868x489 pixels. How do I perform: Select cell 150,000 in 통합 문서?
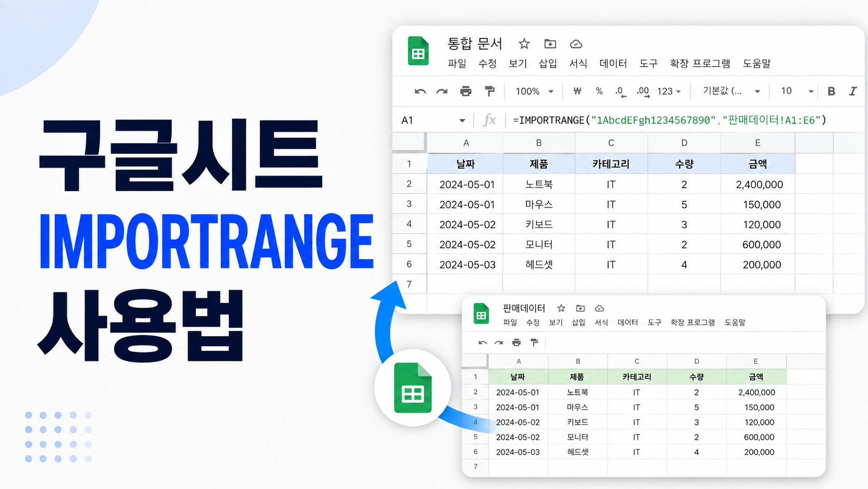tap(757, 204)
